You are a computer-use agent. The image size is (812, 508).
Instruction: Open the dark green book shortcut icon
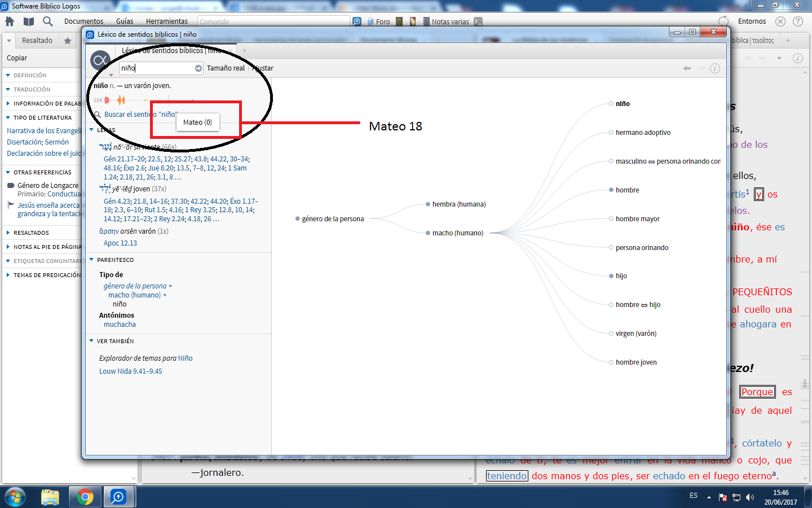tap(399, 21)
